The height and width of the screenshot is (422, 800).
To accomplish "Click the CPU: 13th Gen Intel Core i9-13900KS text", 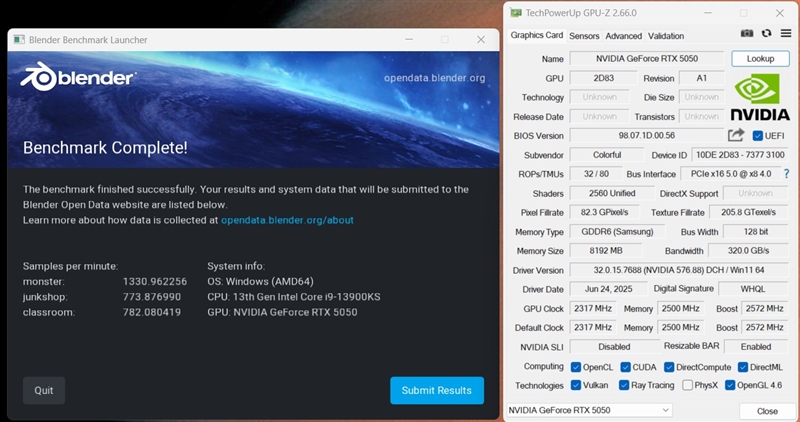I will click(293, 297).
